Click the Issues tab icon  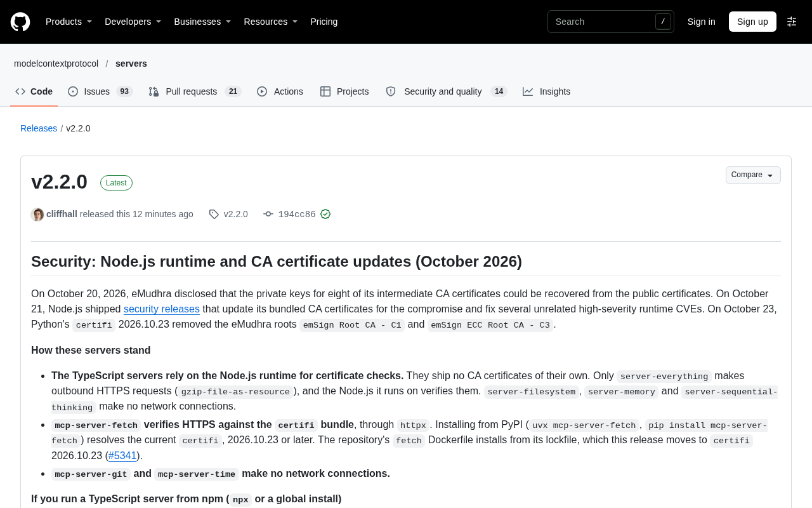(73, 91)
